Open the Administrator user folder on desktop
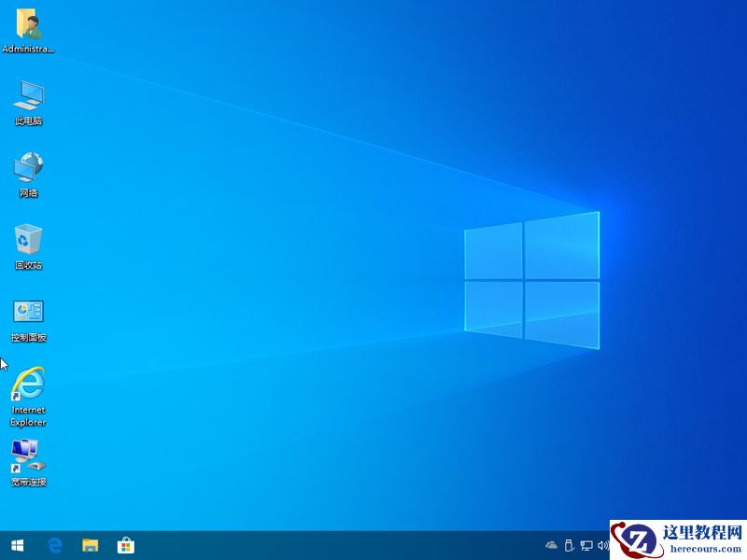The height and width of the screenshot is (560, 747). [x=28, y=28]
